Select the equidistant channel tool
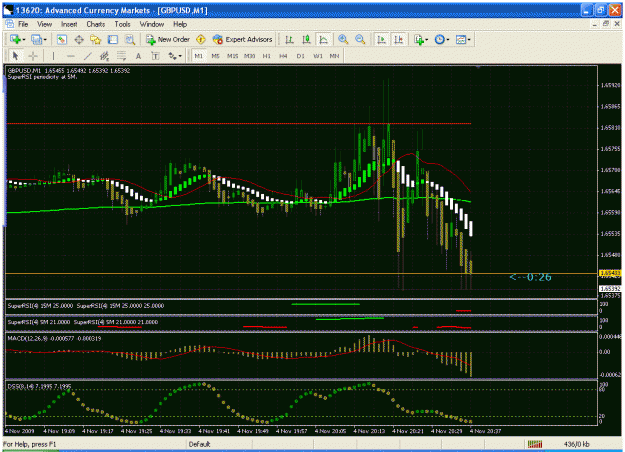625x452 pixels. pos(104,56)
